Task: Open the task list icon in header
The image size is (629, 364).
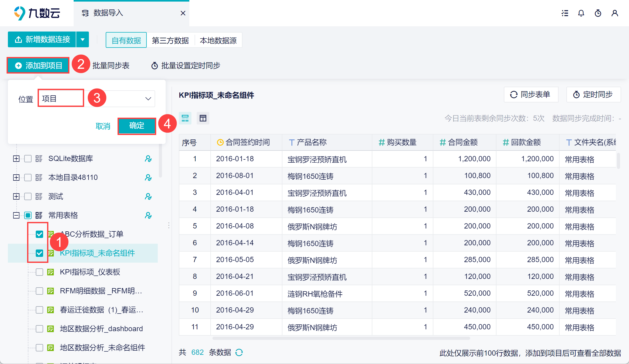Action: (565, 13)
